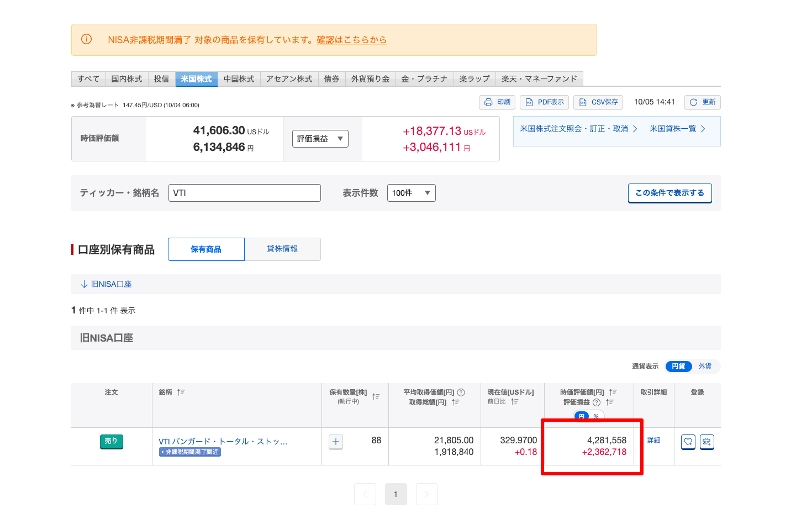
Task: Click the sort icon next to 銘柄 header
Action: point(181,392)
